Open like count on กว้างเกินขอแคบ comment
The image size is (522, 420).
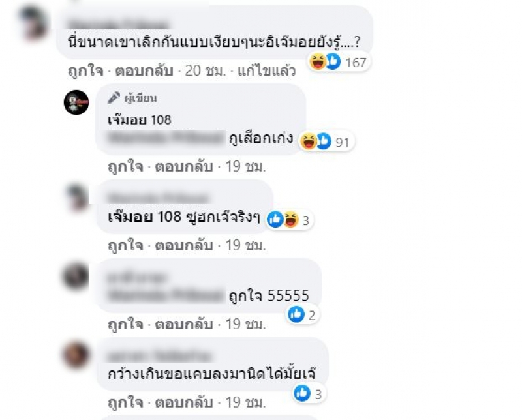click(x=308, y=394)
